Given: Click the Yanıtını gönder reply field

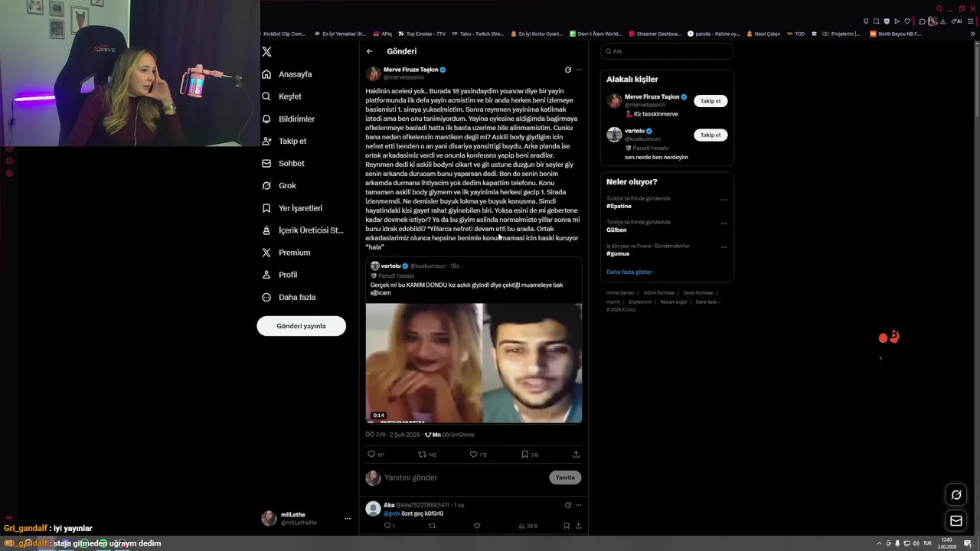Looking at the screenshot, I should point(465,478).
